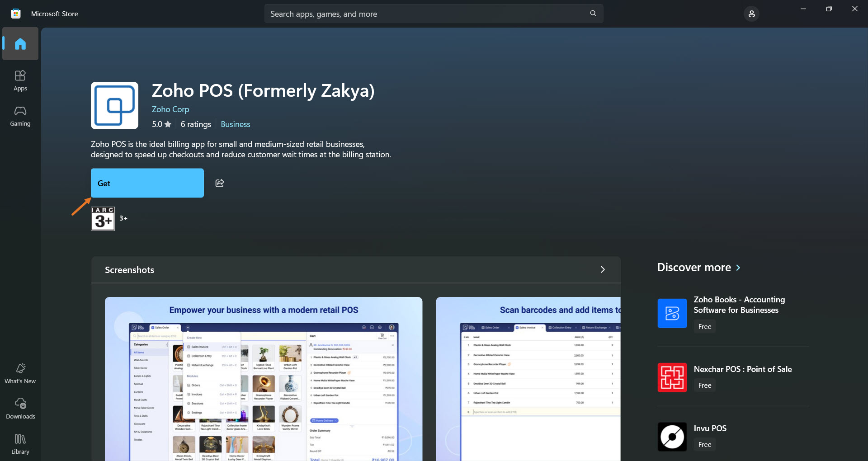Open the Gaming section

tap(20, 116)
